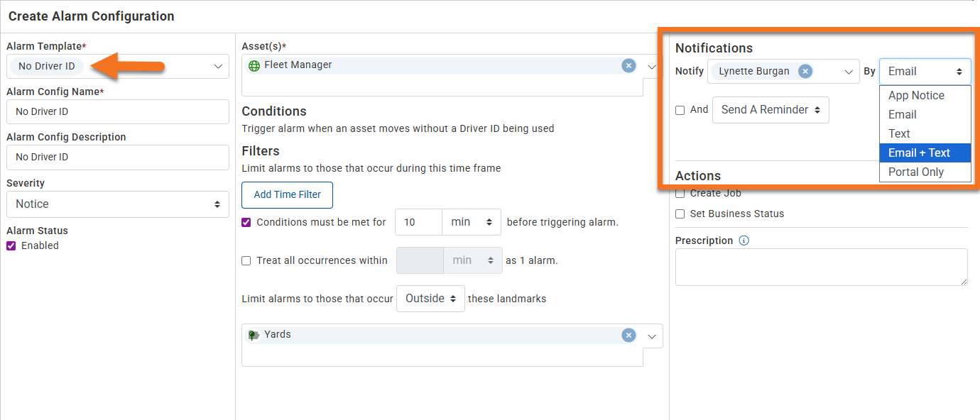Expand the Alarm Template dropdown
The image size is (980, 420).
(x=218, y=66)
